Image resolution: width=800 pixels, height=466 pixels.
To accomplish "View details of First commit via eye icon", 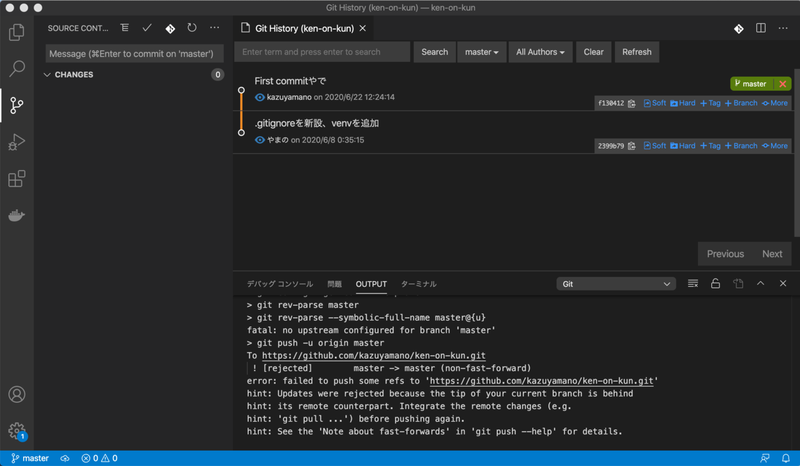I will (260, 97).
